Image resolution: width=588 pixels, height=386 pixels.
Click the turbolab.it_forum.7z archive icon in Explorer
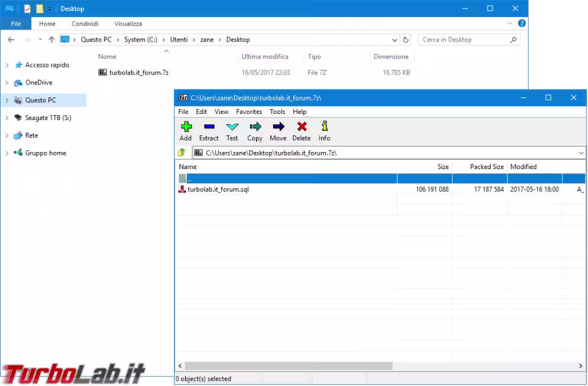(102, 72)
